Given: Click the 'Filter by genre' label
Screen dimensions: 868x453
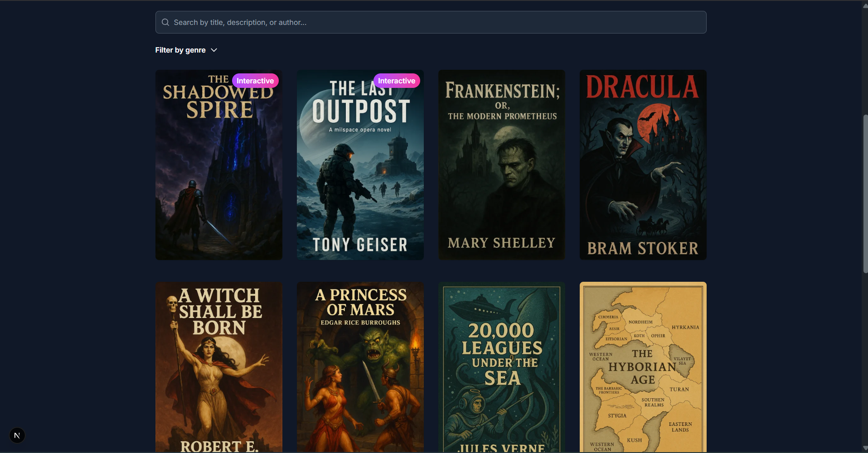Looking at the screenshot, I should point(179,50).
